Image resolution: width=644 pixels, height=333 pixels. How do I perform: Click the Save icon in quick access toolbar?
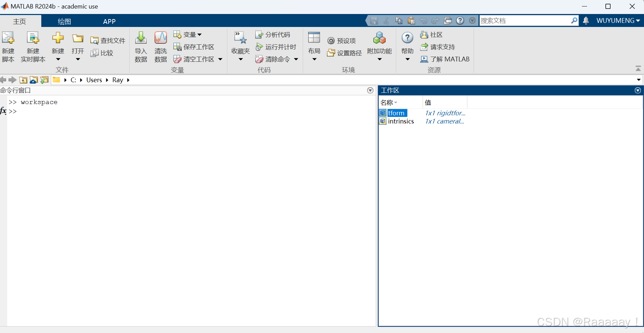point(374,20)
